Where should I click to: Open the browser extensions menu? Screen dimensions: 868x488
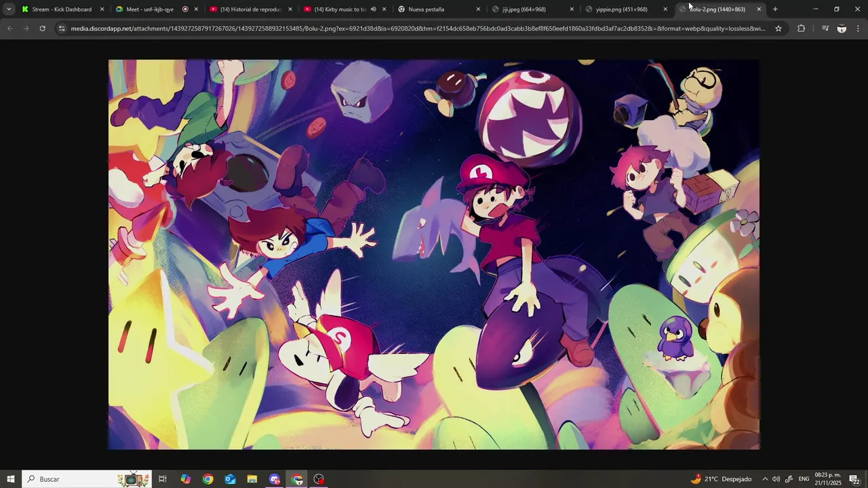801,28
